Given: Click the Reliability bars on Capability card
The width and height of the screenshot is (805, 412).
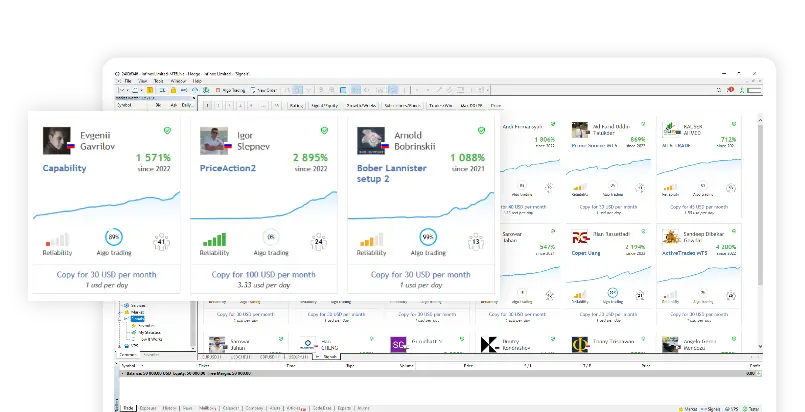Looking at the screenshot, I should click(57, 240).
